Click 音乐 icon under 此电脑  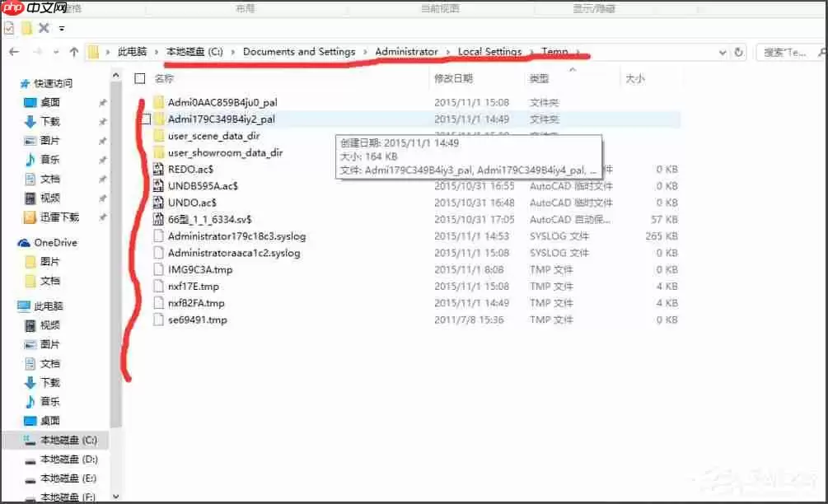click(x=30, y=402)
